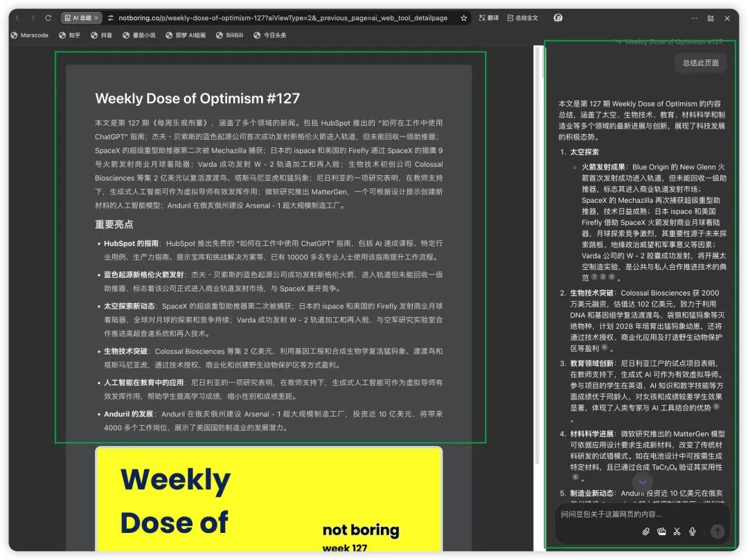Click the HubSpot 的指南 bullet title
The height and width of the screenshot is (560, 748).
tap(131, 244)
